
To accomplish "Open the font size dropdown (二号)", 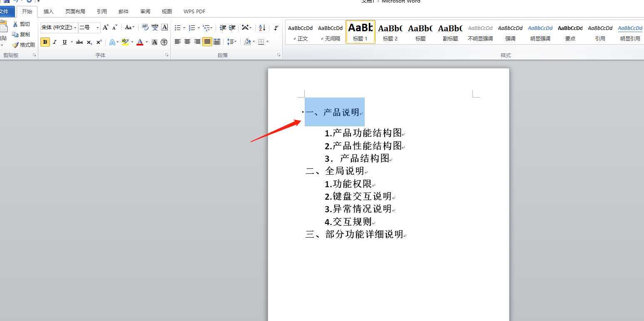I will point(98,28).
